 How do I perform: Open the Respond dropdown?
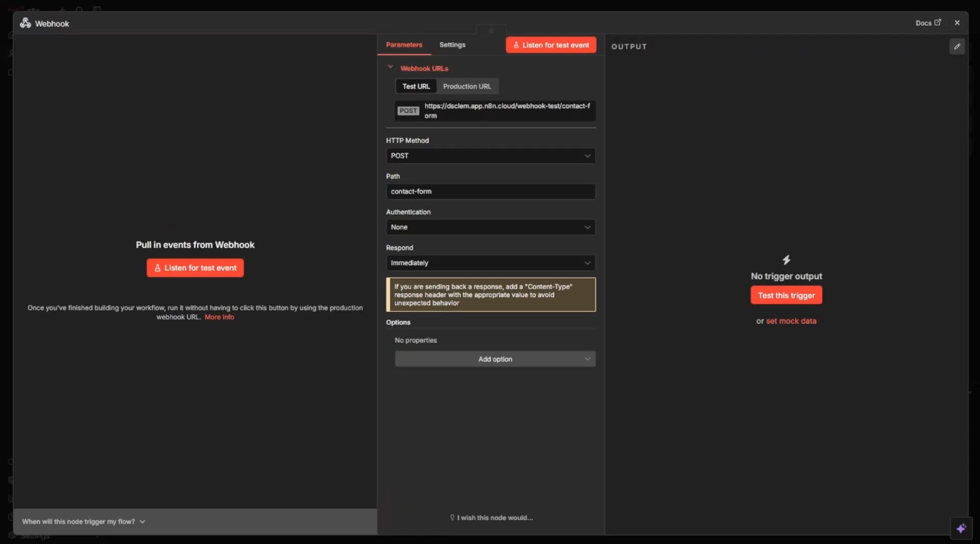click(490, 263)
